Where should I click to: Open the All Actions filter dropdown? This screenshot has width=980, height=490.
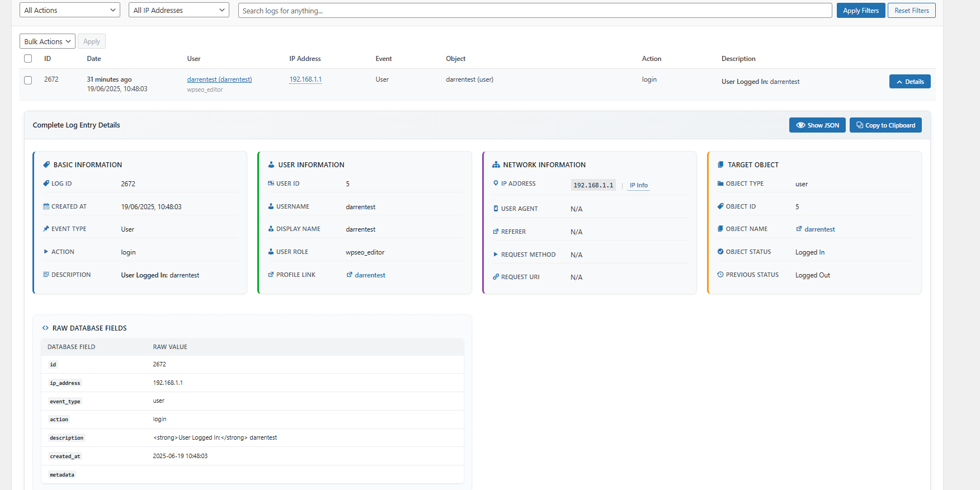click(70, 10)
